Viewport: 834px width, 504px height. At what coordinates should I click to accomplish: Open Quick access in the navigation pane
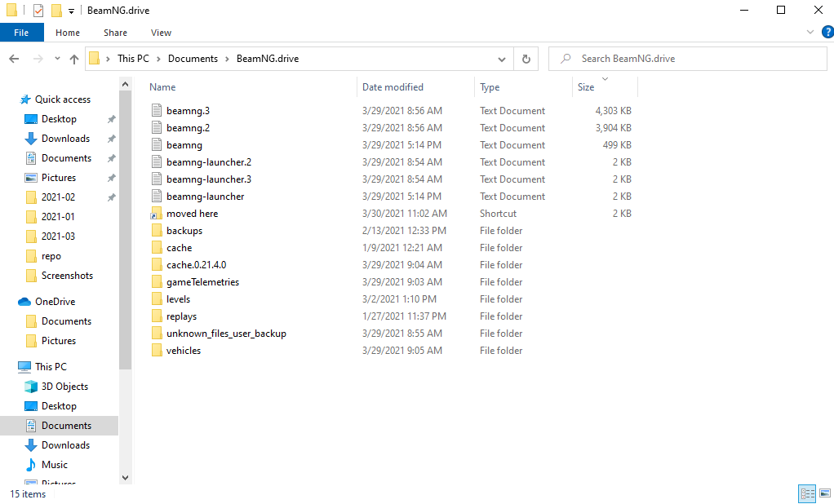tap(62, 99)
